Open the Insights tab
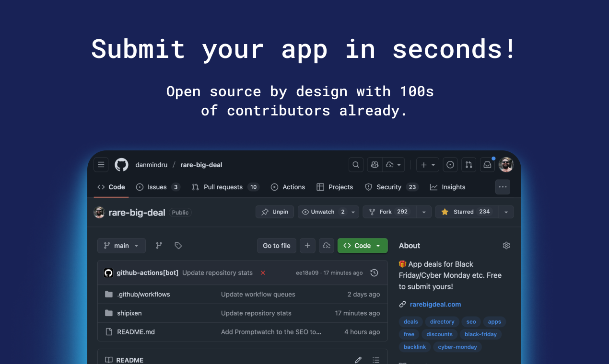Viewport: 609px width, 364px height. click(447, 187)
